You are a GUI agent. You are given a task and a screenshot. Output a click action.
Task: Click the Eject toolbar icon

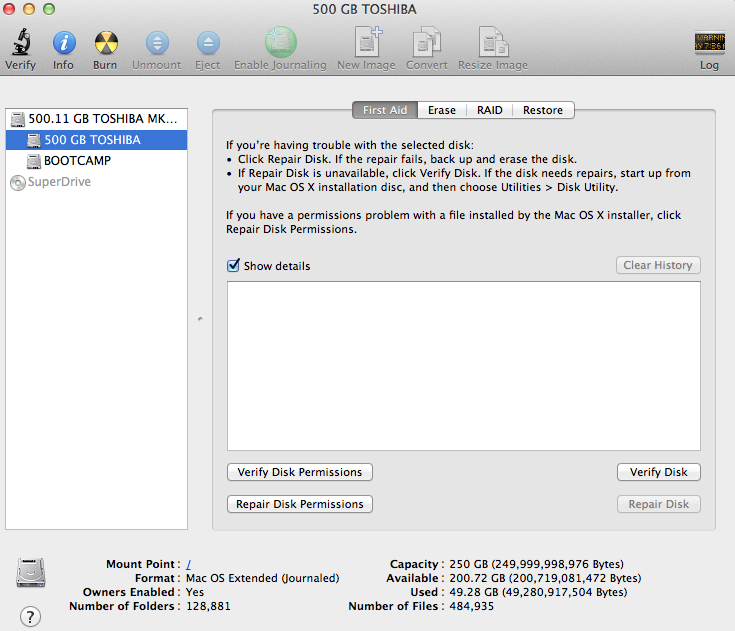click(208, 43)
